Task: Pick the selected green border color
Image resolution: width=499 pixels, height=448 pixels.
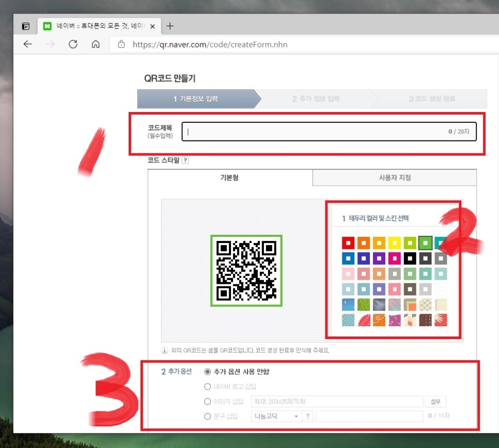Action: (x=425, y=243)
